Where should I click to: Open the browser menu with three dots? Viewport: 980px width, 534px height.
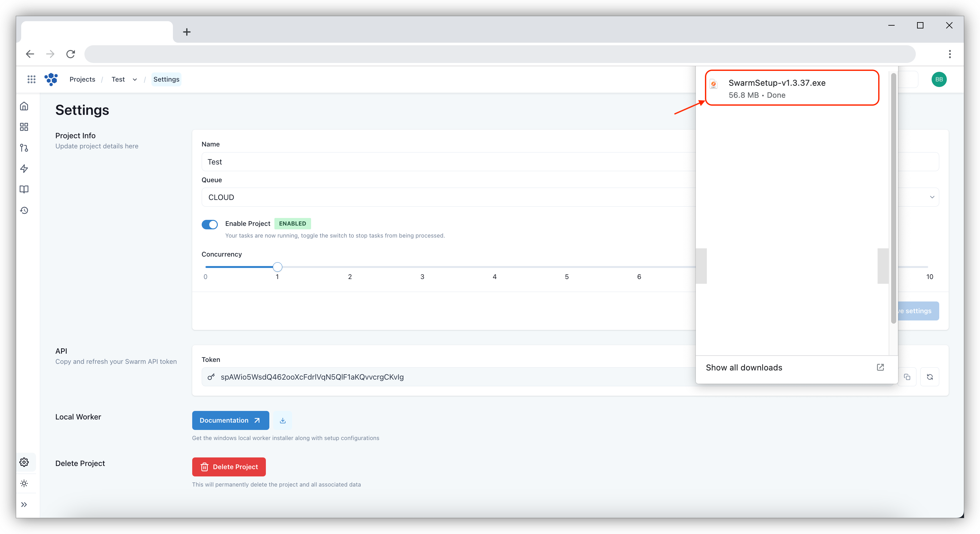(x=950, y=54)
